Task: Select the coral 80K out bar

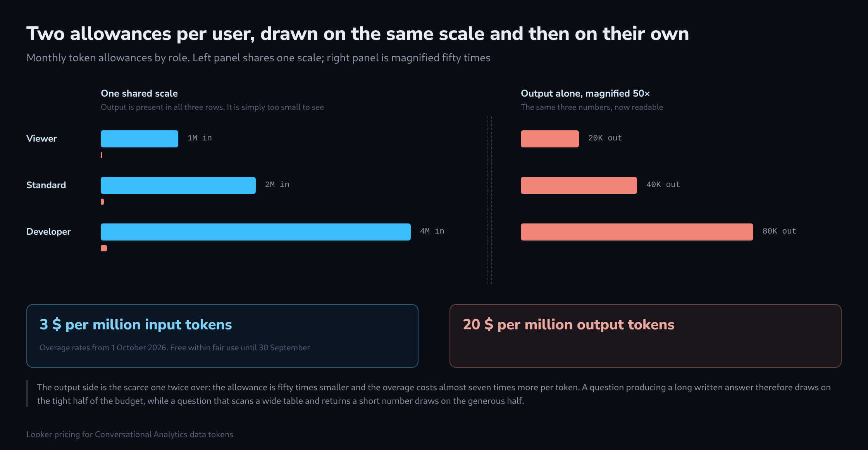Action: coord(637,232)
